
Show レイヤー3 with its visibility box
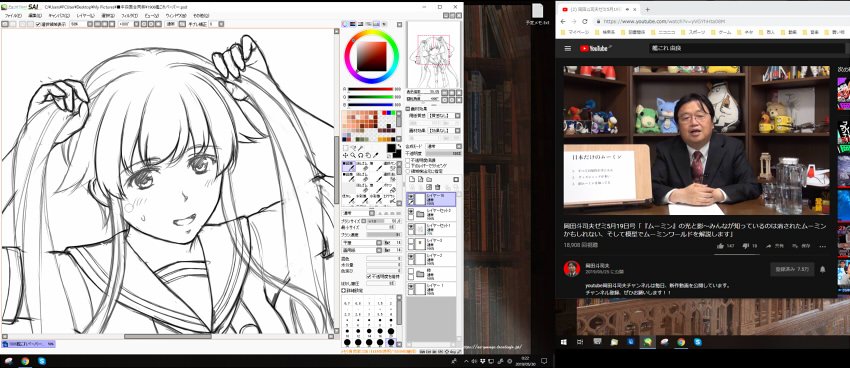pos(411,241)
